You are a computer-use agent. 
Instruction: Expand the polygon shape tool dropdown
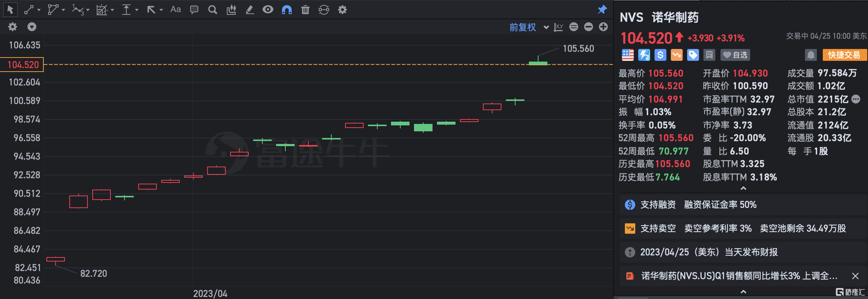click(x=63, y=10)
